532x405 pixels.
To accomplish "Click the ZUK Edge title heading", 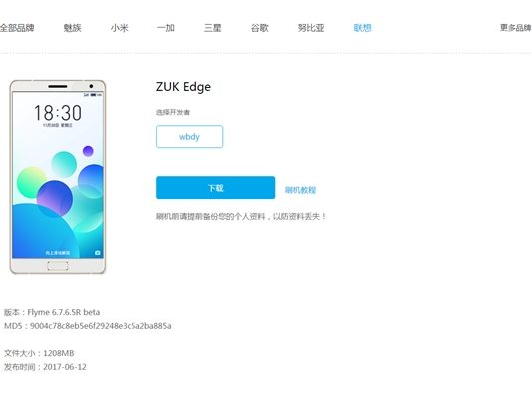I will [x=183, y=87].
